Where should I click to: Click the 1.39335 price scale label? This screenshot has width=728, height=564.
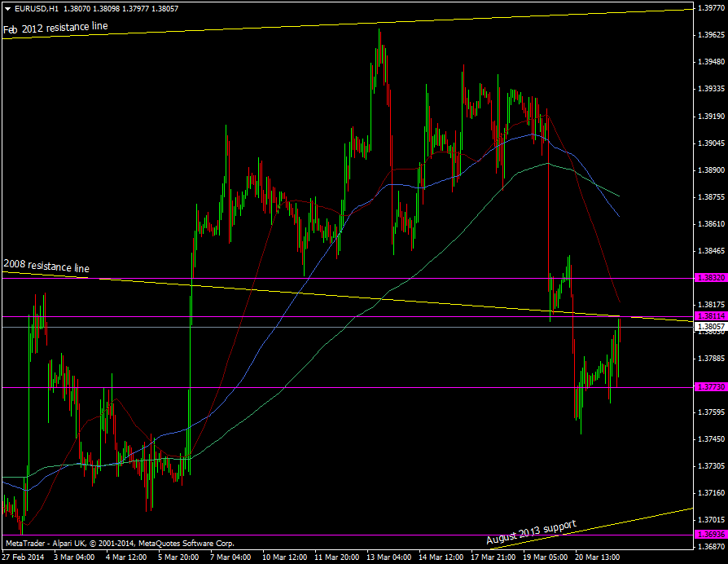click(x=711, y=89)
